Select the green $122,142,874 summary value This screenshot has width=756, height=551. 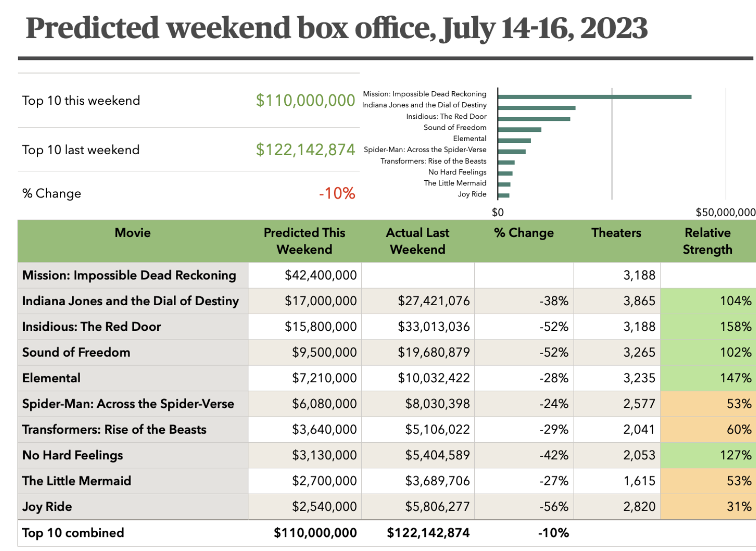pyautogui.click(x=305, y=150)
